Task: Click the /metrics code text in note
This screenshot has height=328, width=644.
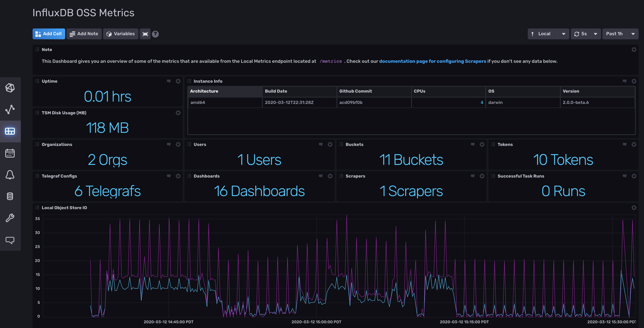Action: tap(331, 61)
